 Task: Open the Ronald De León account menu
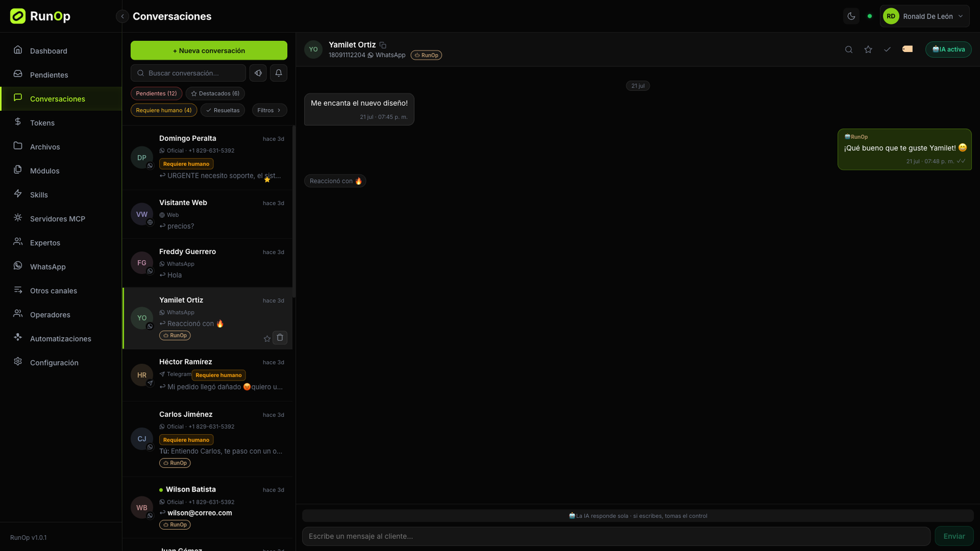(925, 17)
